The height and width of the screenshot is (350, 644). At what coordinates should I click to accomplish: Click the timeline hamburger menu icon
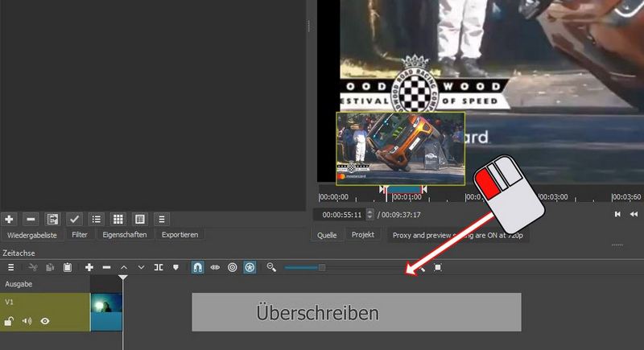coord(10,267)
